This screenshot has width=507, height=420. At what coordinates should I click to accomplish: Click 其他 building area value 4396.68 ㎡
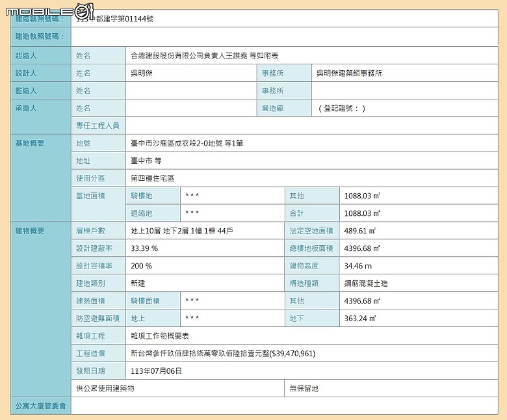pyautogui.click(x=362, y=301)
